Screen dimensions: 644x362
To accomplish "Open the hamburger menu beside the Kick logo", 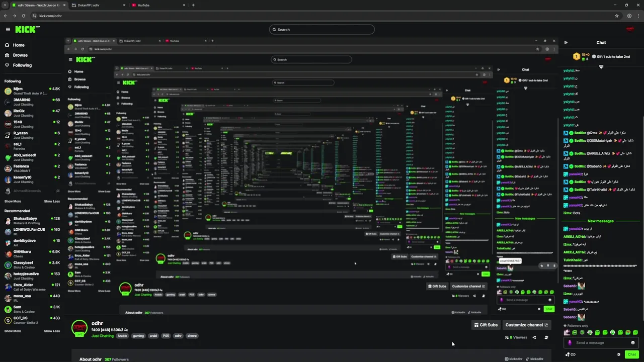I will click(x=8, y=30).
